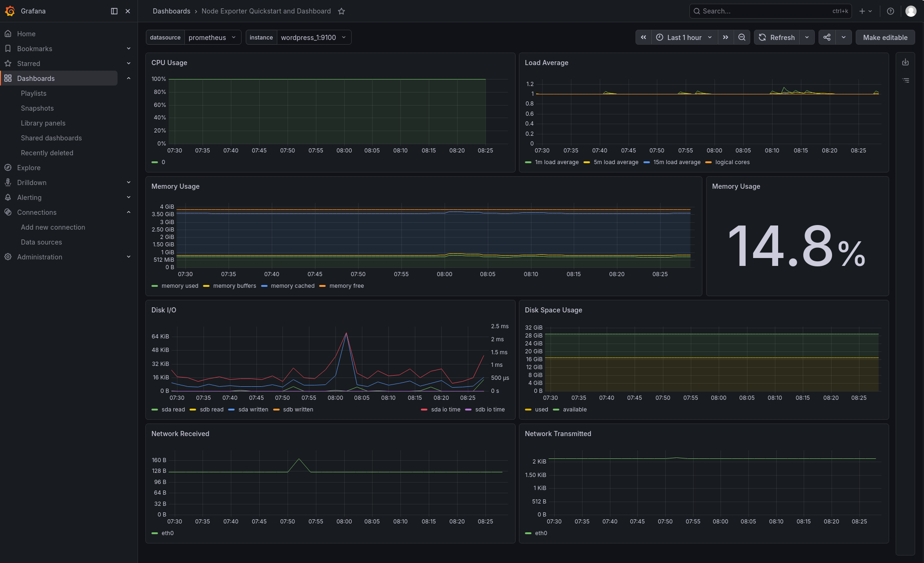Click the Search input field
The height and width of the screenshot is (563, 924).
click(x=770, y=11)
